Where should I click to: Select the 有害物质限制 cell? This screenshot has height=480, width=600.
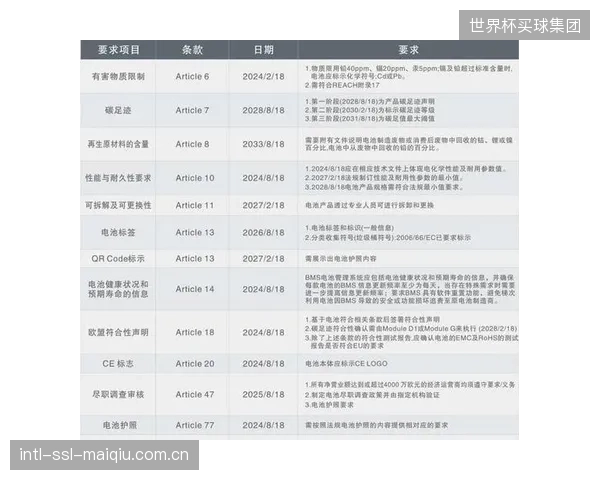click(118, 77)
